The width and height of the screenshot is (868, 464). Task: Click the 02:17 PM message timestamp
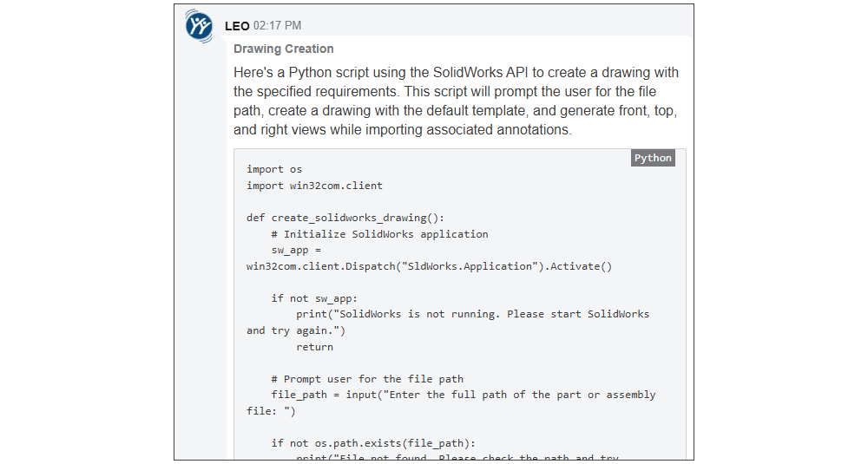(278, 25)
